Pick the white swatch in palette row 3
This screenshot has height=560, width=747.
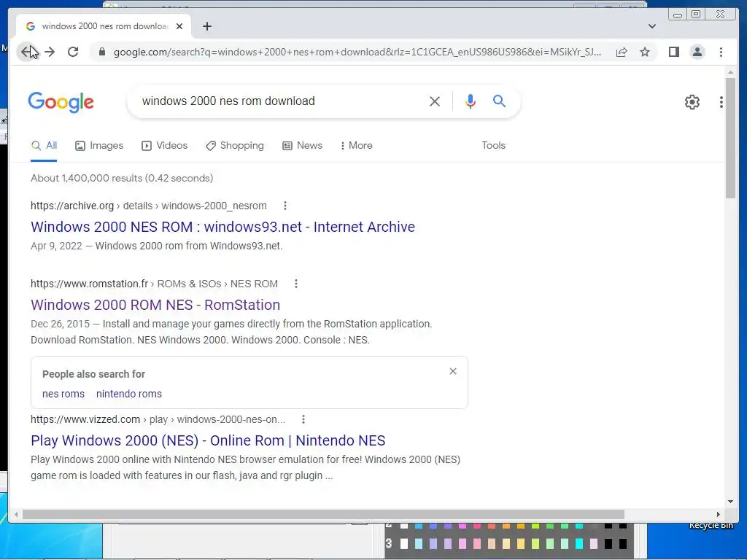(x=404, y=544)
